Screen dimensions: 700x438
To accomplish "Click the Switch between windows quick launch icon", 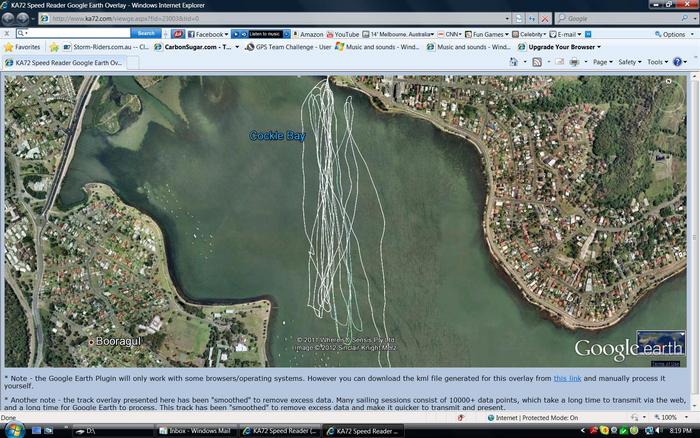I will click(x=48, y=431).
